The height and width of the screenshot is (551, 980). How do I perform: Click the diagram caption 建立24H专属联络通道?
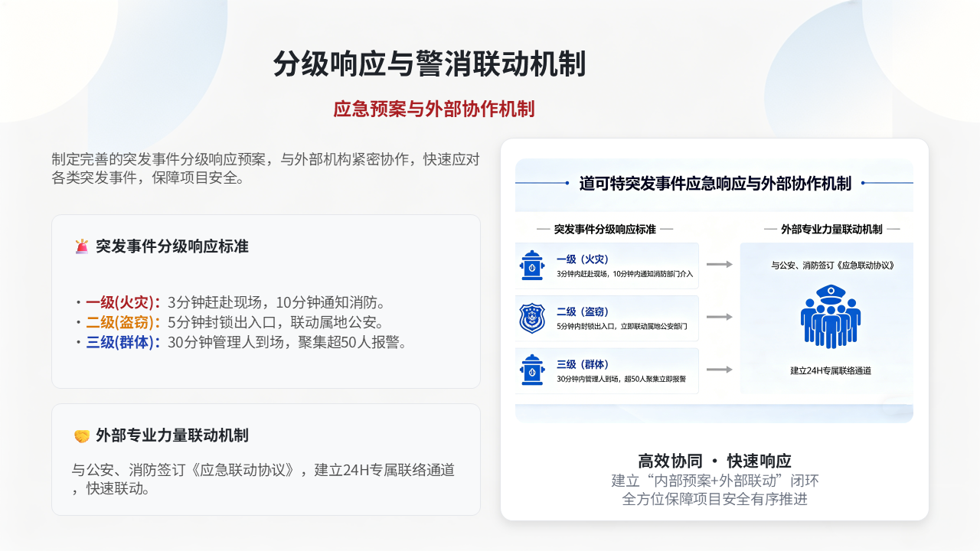(831, 370)
